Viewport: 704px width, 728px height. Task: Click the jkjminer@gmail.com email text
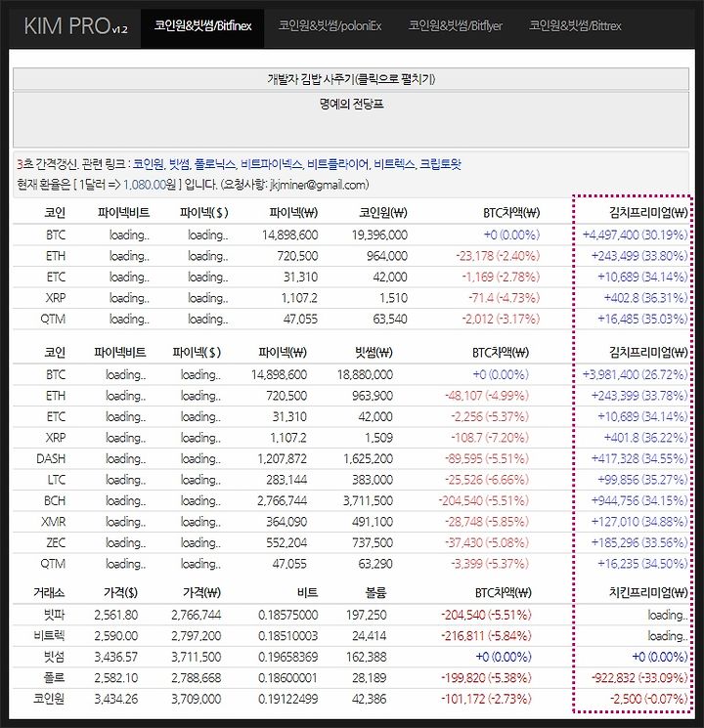pyautogui.click(x=319, y=185)
